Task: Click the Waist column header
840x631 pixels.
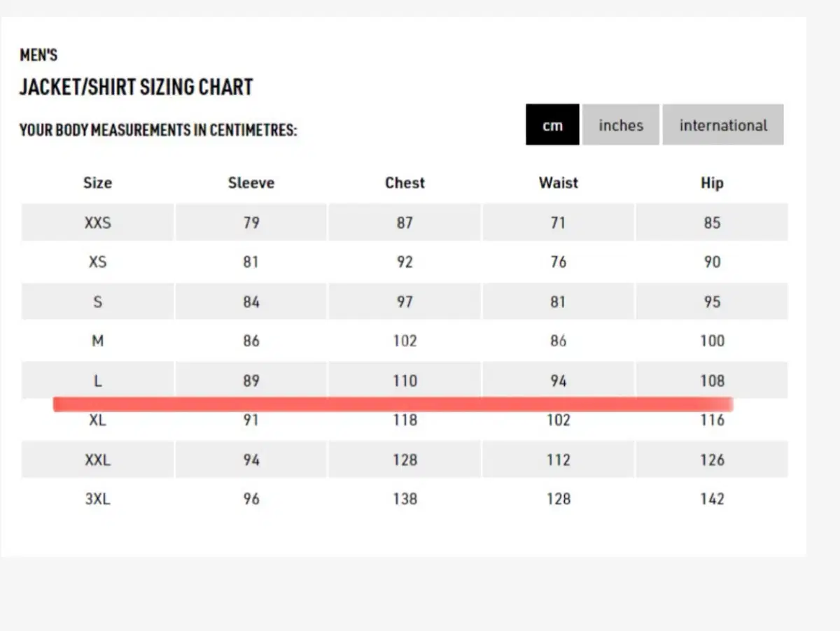Action: point(559,183)
